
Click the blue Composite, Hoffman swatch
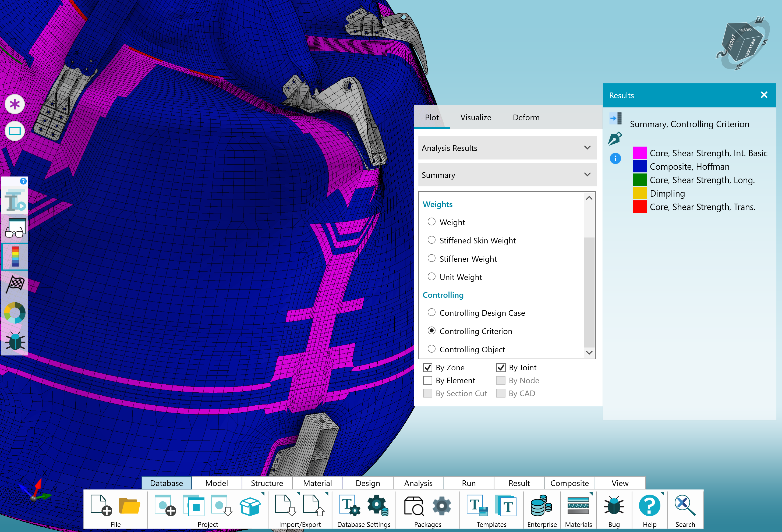[x=640, y=166]
